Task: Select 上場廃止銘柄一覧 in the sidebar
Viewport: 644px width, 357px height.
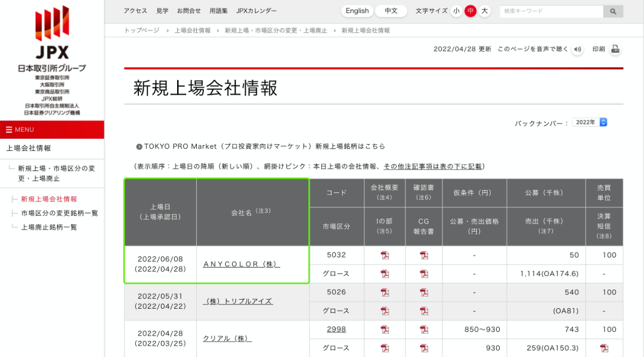Action: pos(49,227)
